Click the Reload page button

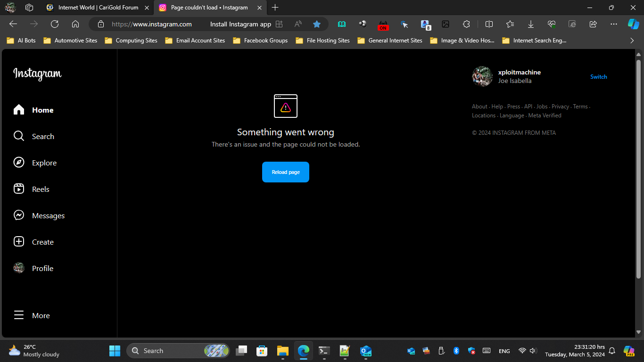[286, 172]
